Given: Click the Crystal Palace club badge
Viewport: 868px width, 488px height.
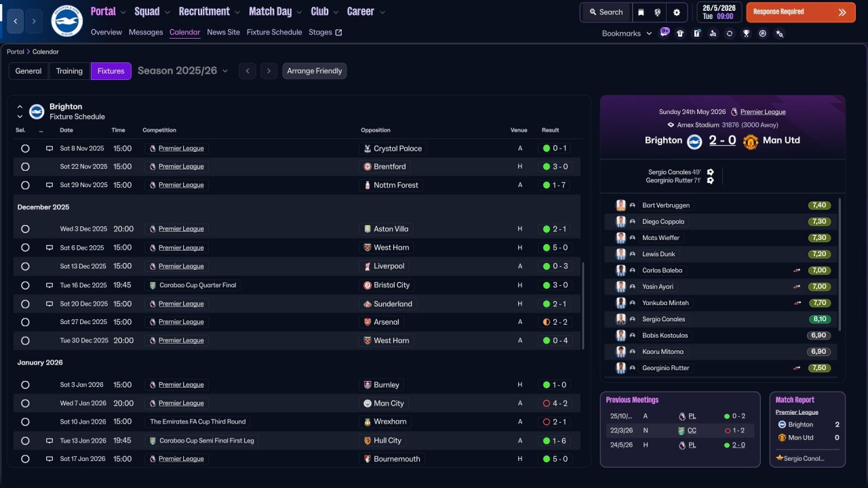Looking at the screenshot, I should (368, 148).
